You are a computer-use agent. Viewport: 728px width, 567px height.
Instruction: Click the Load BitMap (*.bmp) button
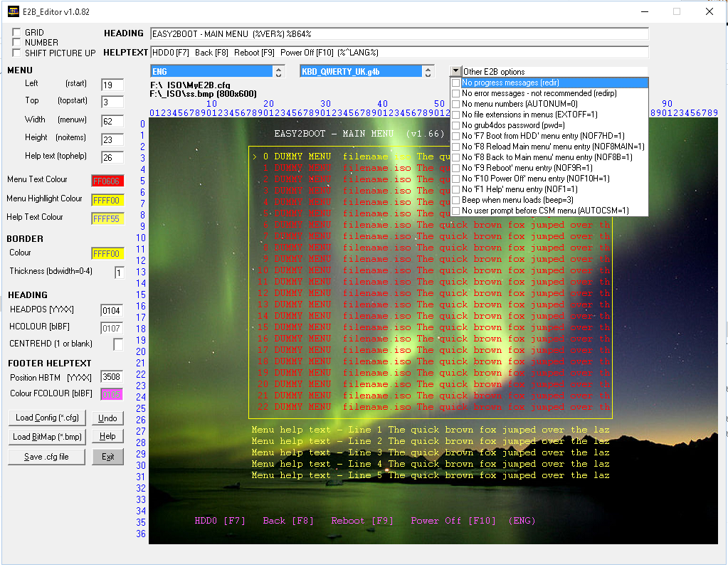coord(47,437)
